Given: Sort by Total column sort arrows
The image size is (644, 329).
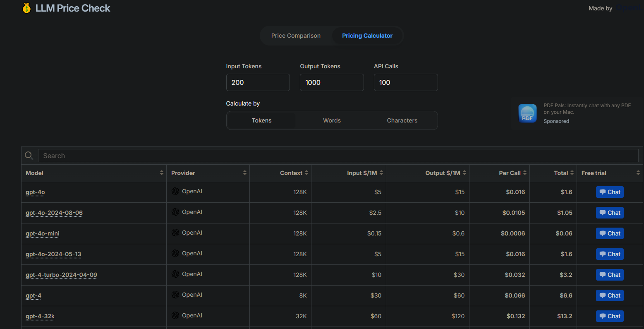Looking at the screenshot, I should pos(572,173).
